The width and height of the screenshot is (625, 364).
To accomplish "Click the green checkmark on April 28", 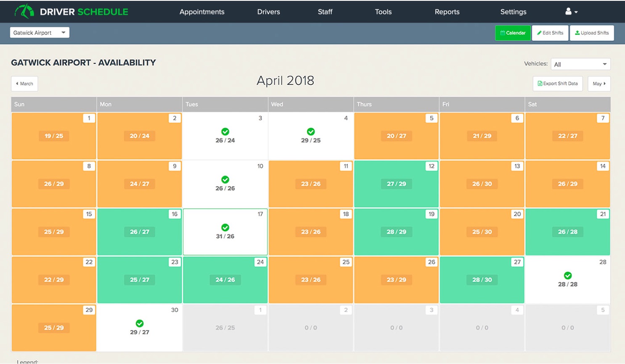I will pyautogui.click(x=567, y=275).
